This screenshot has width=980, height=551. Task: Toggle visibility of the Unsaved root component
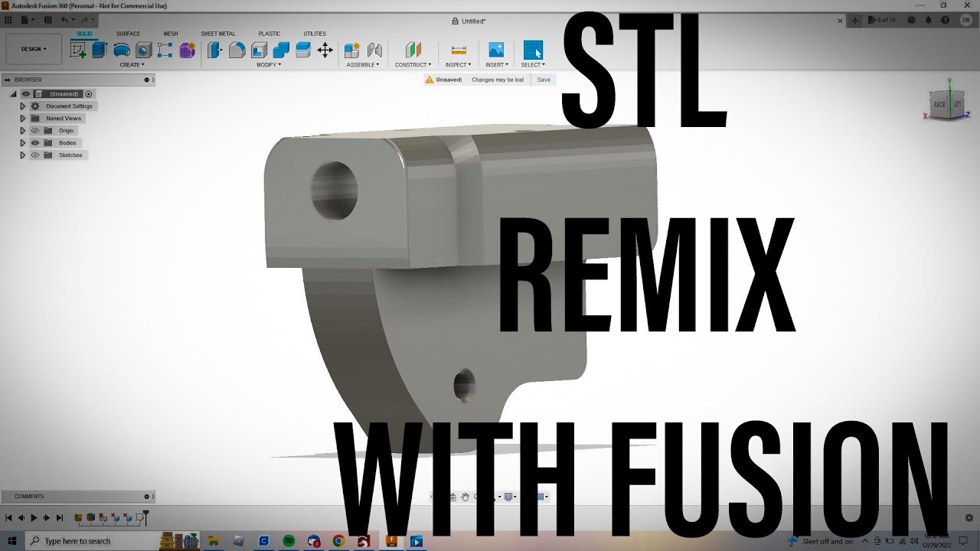pos(25,93)
